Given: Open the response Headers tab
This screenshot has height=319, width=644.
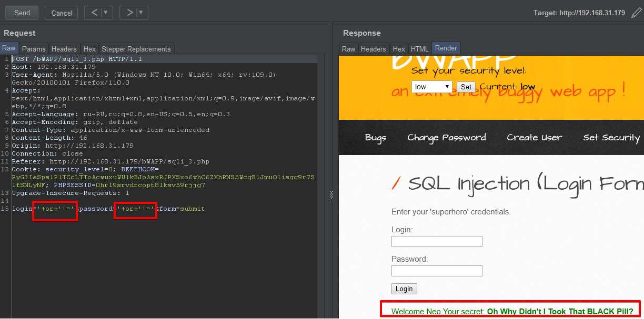Looking at the screenshot, I should [374, 49].
